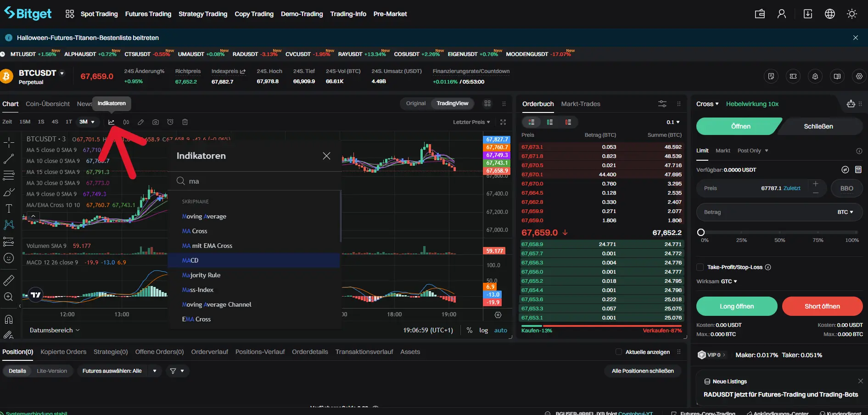This screenshot has width=868, height=415.
Task: Click the zoom in magnifier tool
Action: click(x=9, y=297)
